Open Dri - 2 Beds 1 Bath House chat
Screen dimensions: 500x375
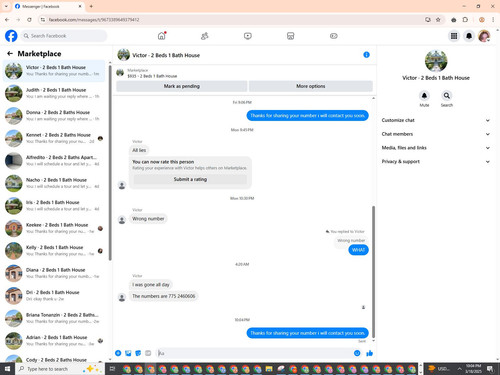(x=54, y=296)
